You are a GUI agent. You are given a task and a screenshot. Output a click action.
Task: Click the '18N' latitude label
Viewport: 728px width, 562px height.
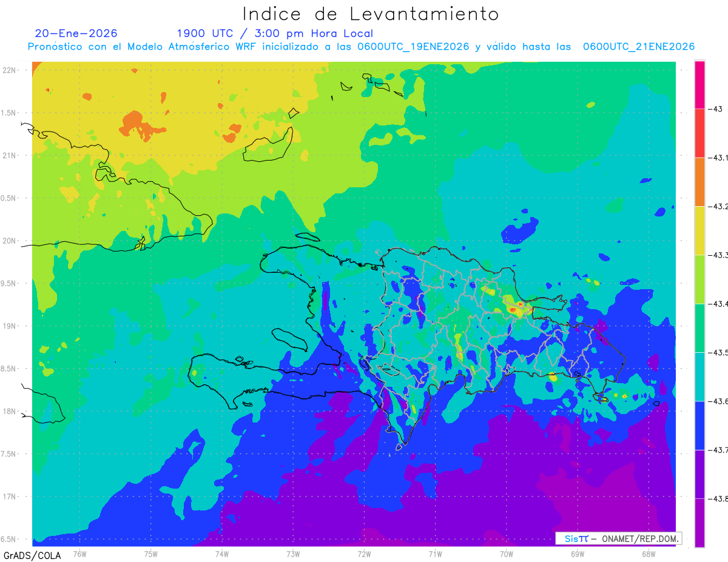(10, 411)
